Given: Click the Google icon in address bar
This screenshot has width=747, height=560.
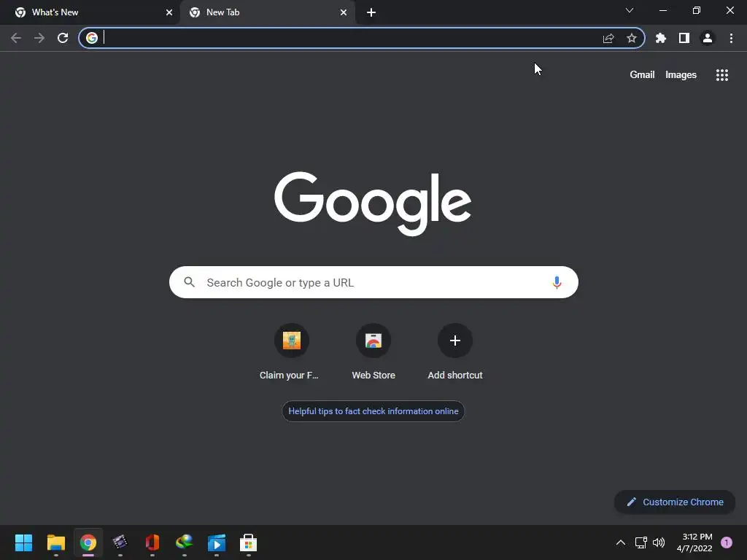Looking at the screenshot, I should click(92, 38).
